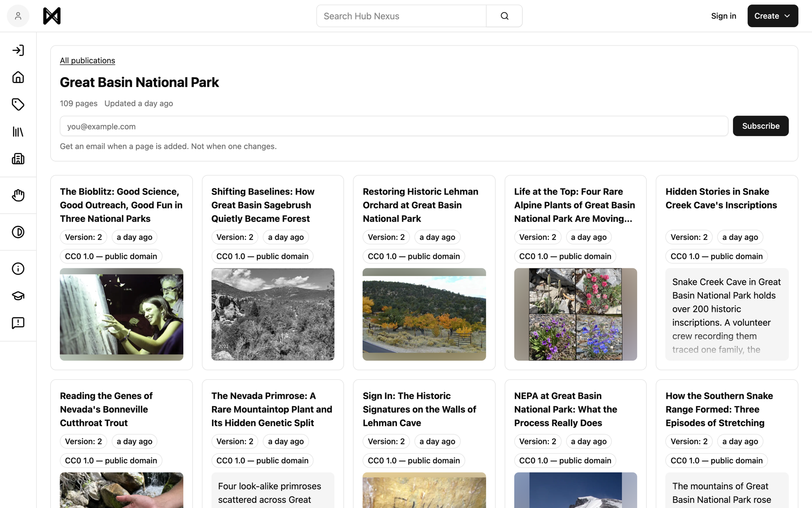Open the Hub Nexus logo home
812x508 pixels.
52,16
